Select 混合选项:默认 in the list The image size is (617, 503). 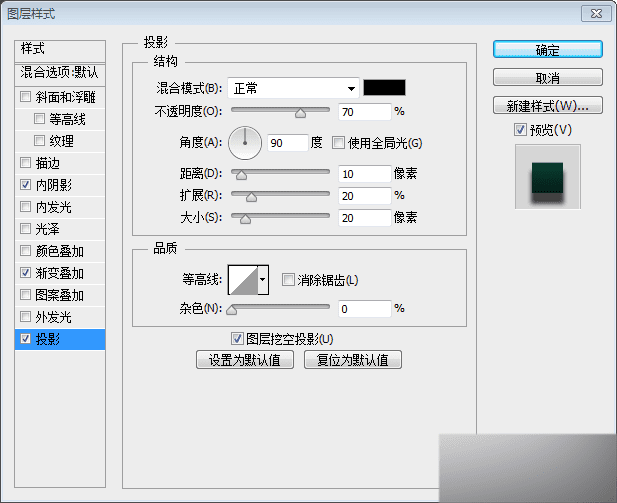tap(60, 72)
